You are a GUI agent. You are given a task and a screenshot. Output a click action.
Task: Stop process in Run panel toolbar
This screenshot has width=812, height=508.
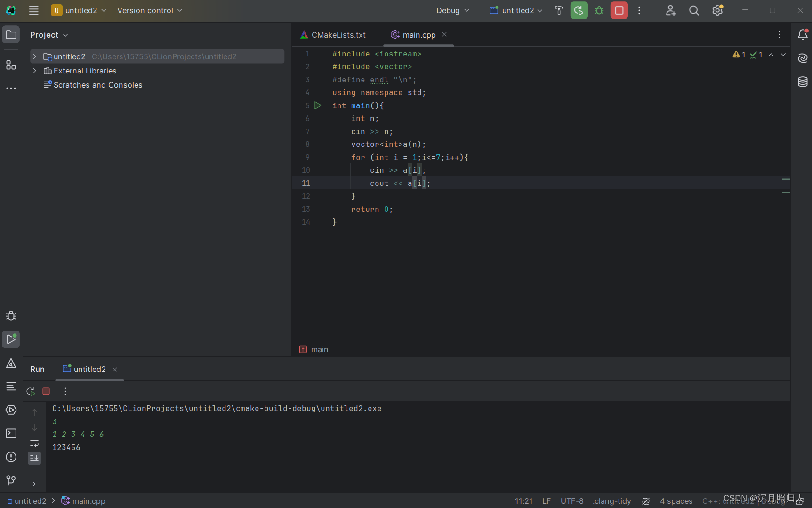[x=46, y=391]
